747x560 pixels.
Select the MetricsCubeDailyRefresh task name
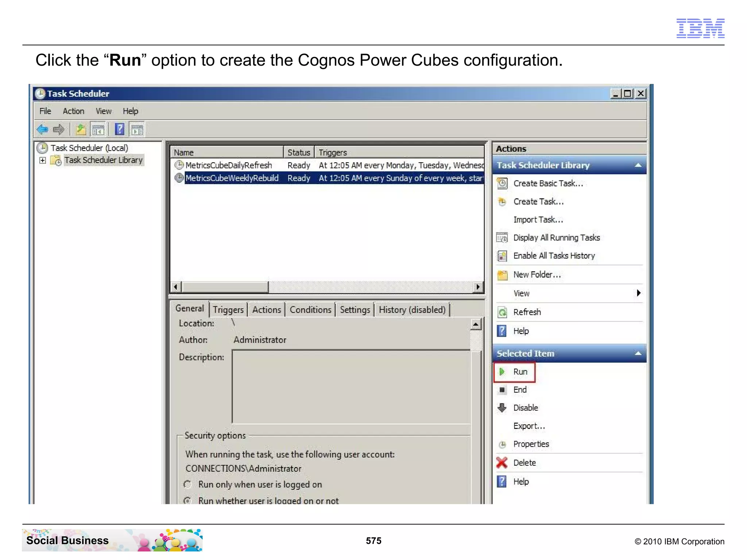click(229, 165)
